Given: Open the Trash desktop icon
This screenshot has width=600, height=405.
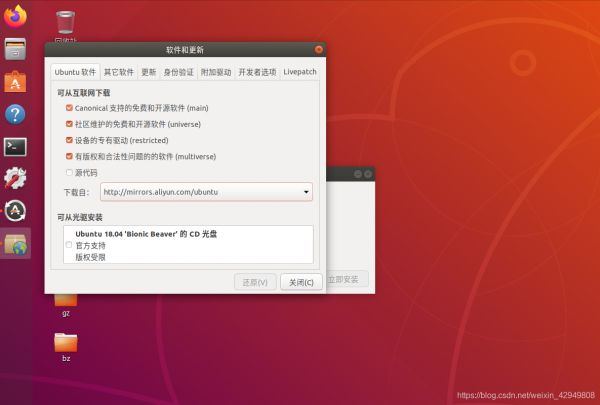Looking at the screenshot, I should (x=65, y=22).
